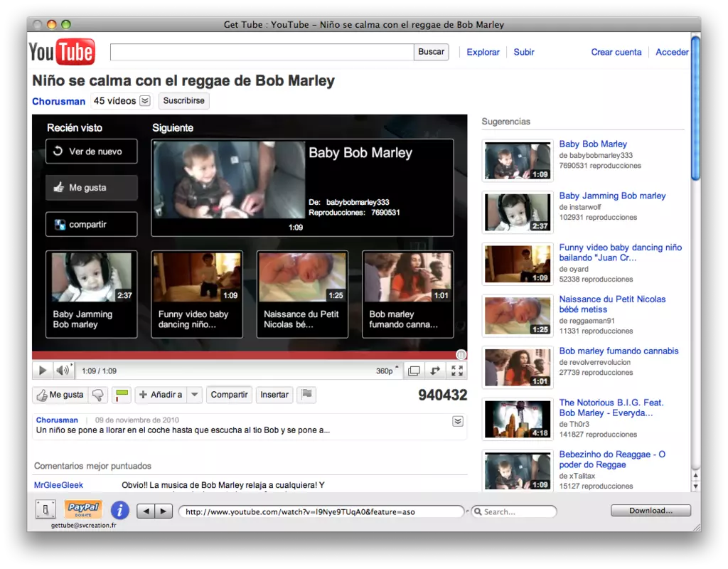Viewport: 728px width, 569px height.
Task: Open Bob marley fumando canna card in player
Action: click(x=407, y=294)
